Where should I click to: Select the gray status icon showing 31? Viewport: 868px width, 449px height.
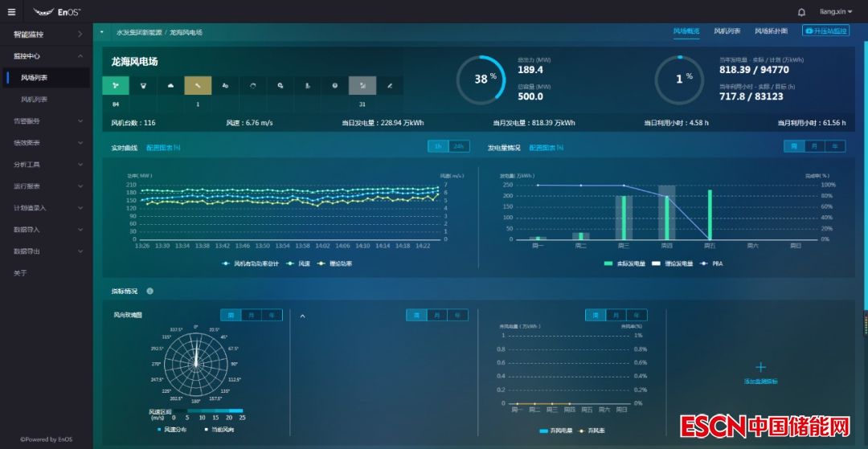coord(362,85)
